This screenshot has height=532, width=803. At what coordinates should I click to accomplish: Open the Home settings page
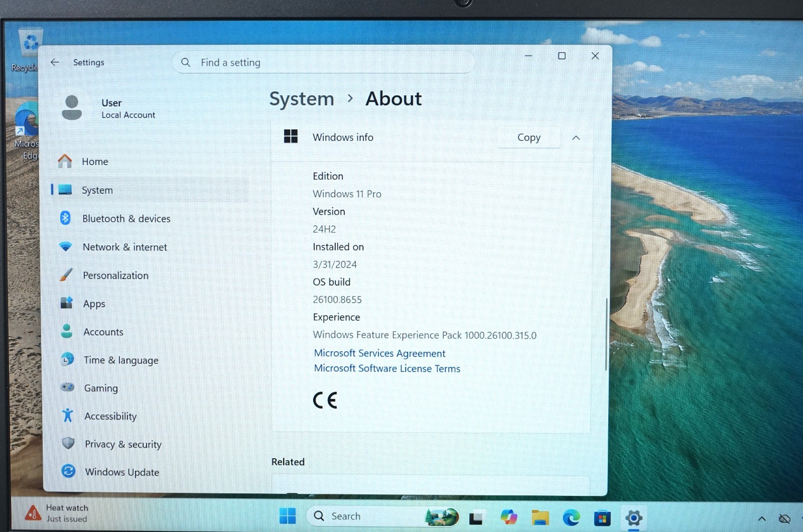tap(150, 162)
